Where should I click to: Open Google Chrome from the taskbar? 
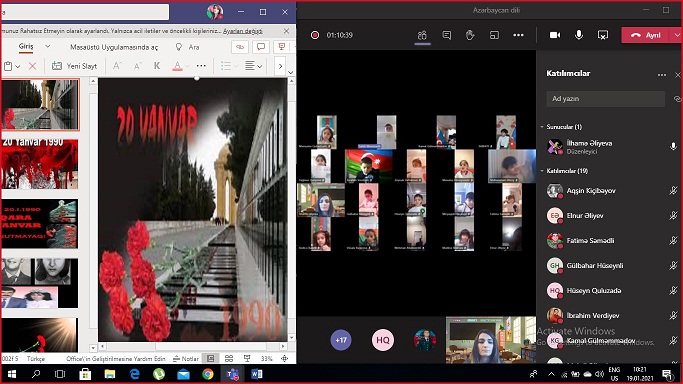(x=208, y=374)
